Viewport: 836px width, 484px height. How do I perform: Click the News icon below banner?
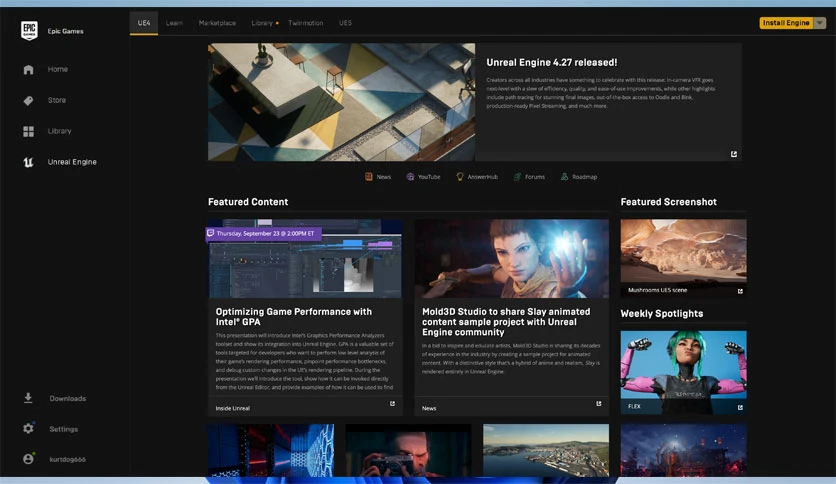coord(368,176)
